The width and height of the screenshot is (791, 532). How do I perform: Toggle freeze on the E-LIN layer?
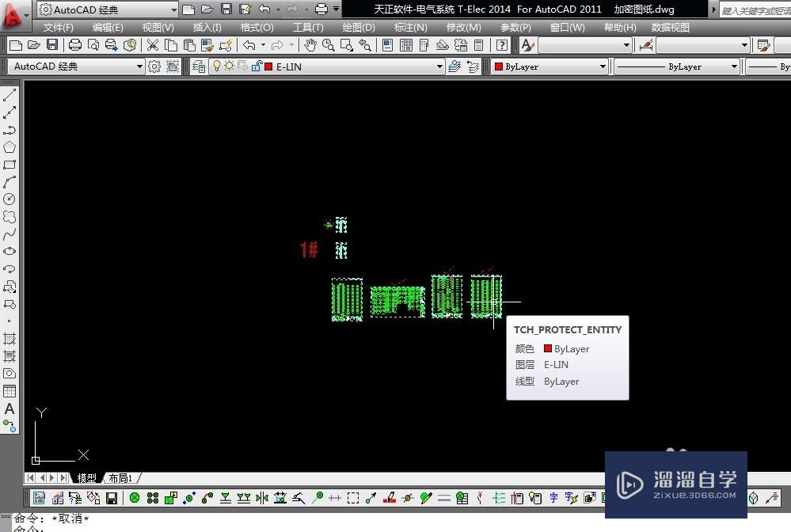point(229,66)
